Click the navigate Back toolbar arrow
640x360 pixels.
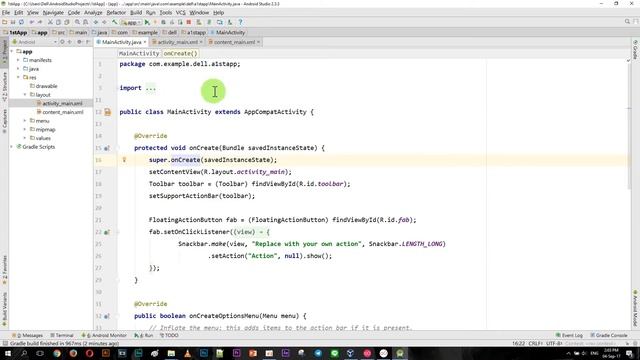(96, 22)
